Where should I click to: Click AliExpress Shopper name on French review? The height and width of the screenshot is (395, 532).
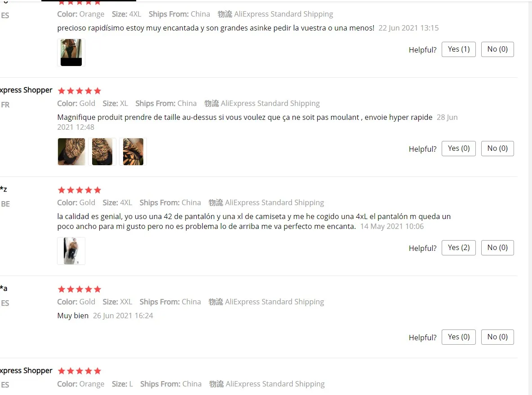point(26,90)
